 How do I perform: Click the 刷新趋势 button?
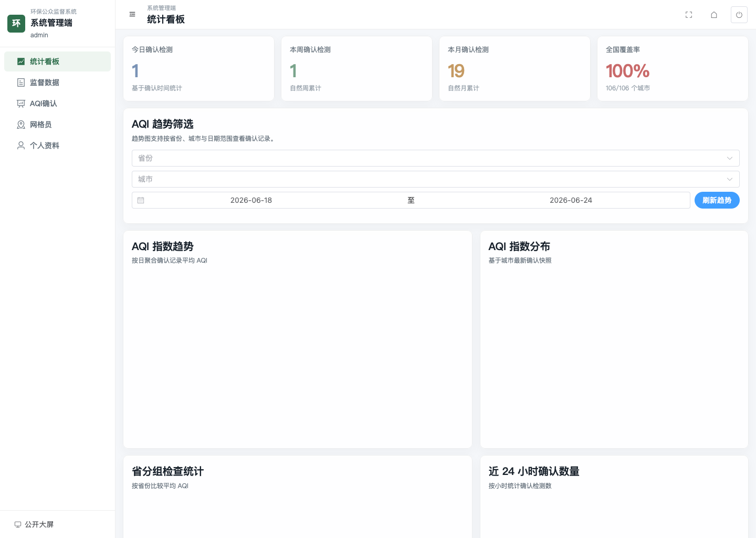[717, 200]
